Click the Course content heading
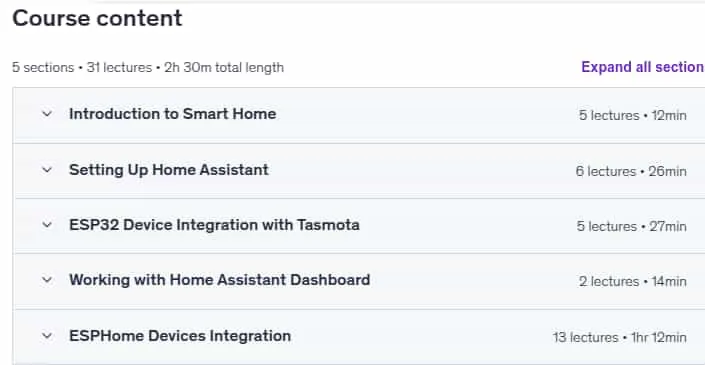This screenshot has width=705, height=365. [x=97, y=18]
